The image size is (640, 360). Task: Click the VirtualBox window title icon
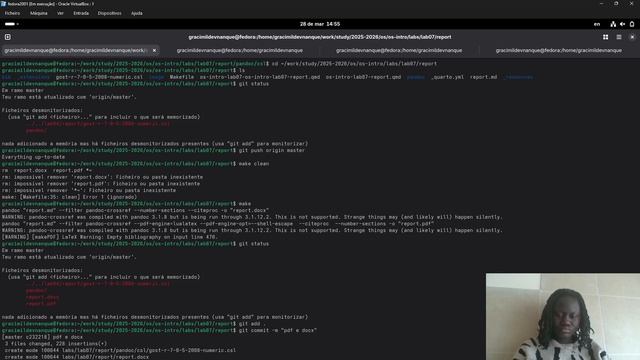pos(4,4)
